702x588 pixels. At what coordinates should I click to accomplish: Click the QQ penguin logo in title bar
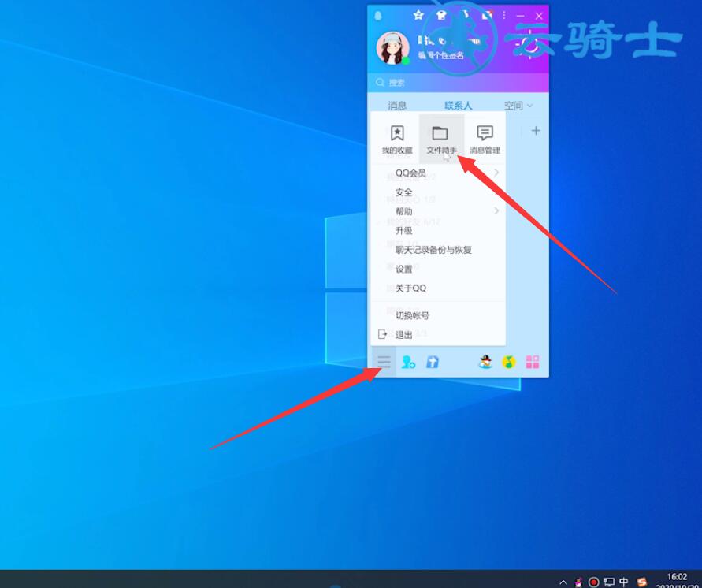click(x=378, y=16)
